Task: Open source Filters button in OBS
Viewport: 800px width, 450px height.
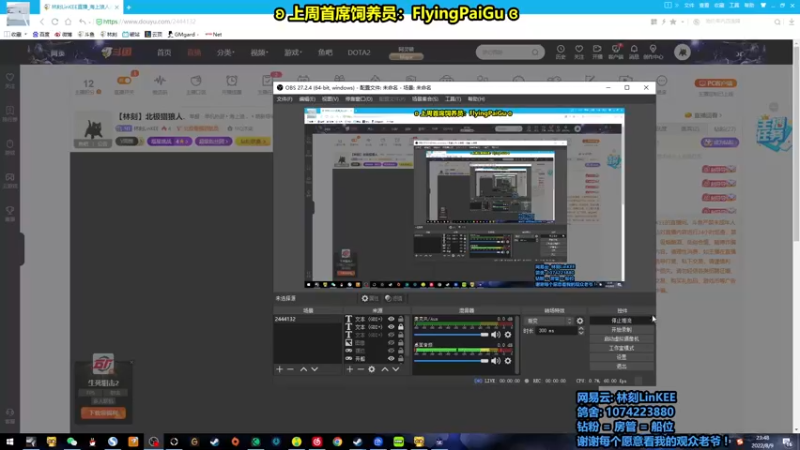Action: tap(394, 298)
